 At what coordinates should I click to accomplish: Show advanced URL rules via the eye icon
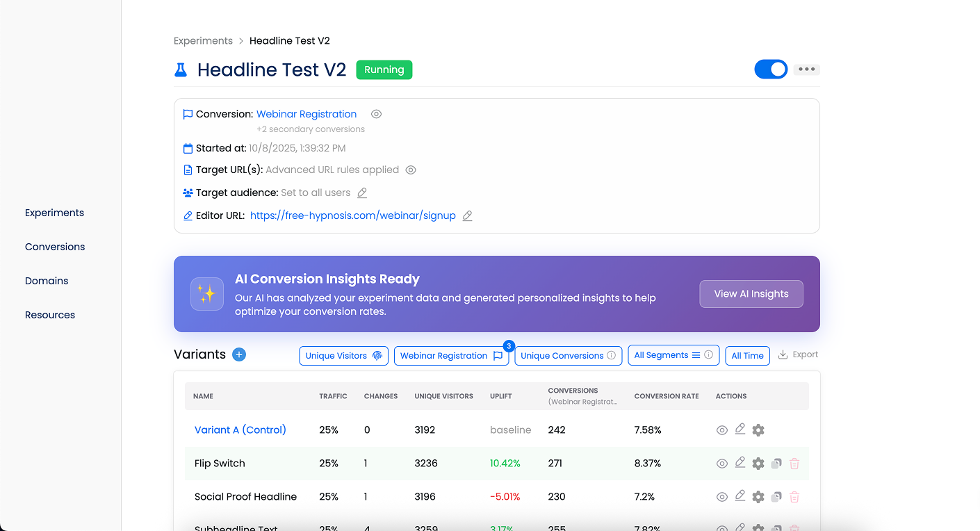tap(410, 169)
